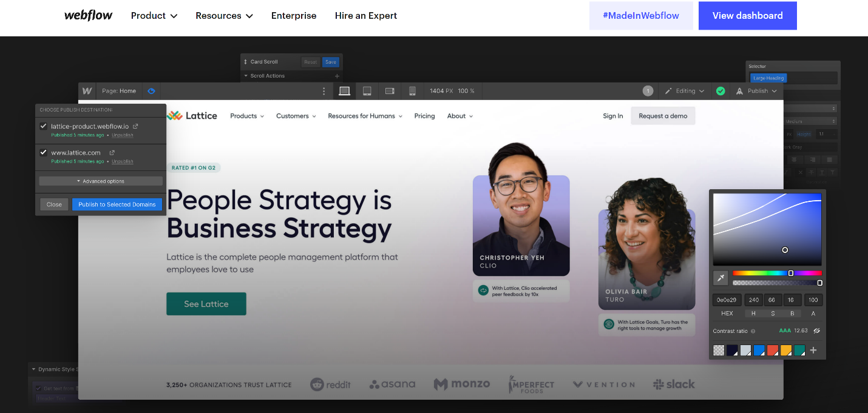
Task: Expand the About menu on the Lattice site
Action: pos(460,116)
